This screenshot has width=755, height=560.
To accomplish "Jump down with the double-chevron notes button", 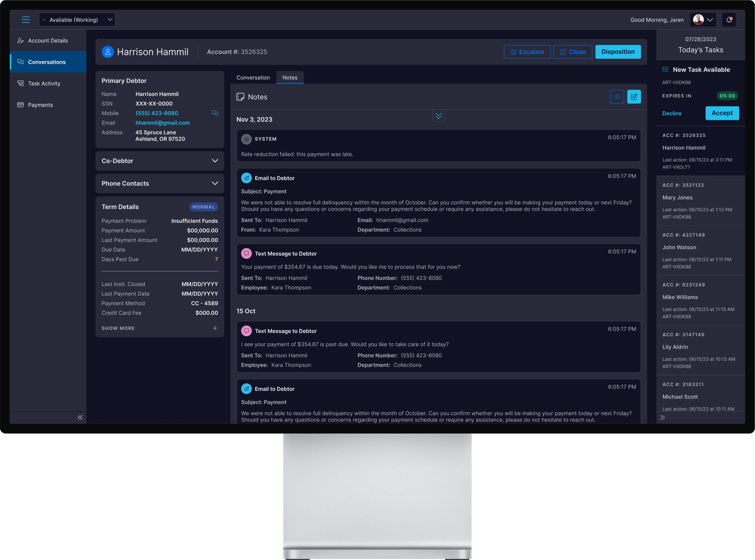I will (x=439, y=116).
